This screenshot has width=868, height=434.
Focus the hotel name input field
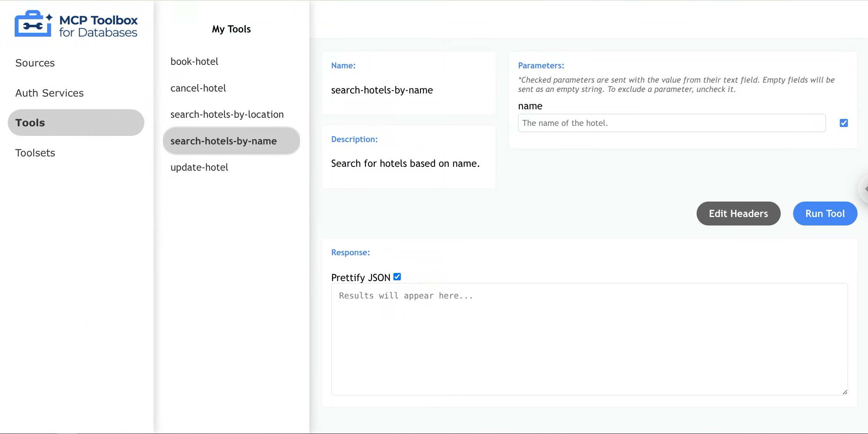672,123
